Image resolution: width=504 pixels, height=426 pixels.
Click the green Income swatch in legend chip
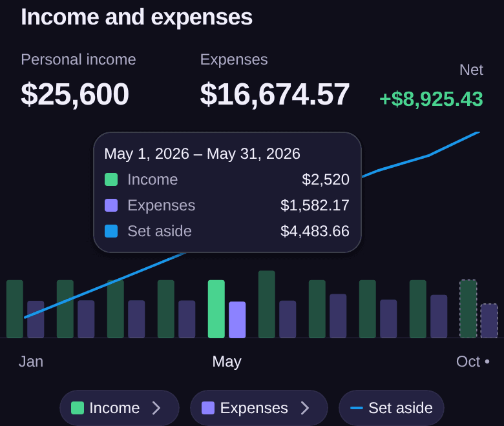coord(78,408)
